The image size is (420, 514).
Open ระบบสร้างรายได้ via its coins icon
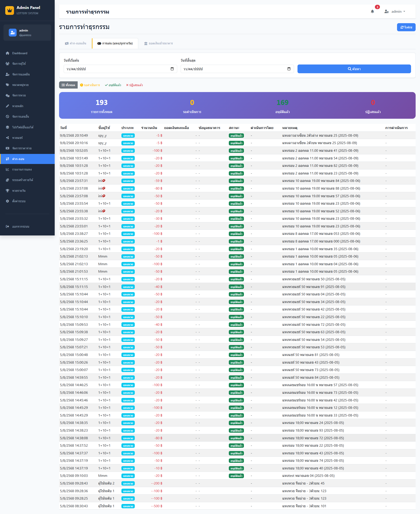point(7,180)
